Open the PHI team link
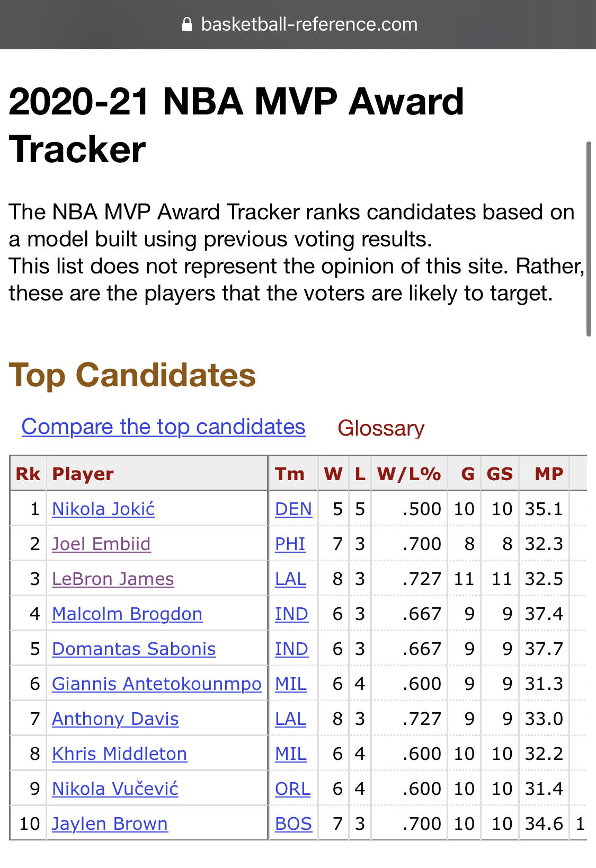Viewport: 596px width, 868px height. (x=290, y=544)
